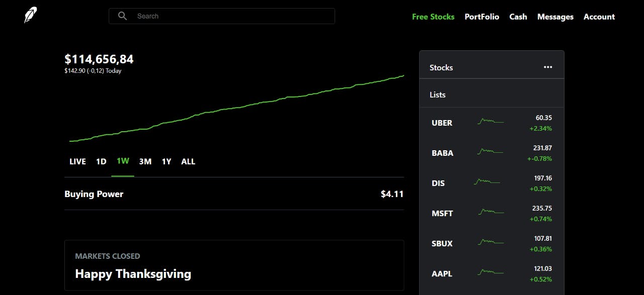644x295 pixels.
Task: Switch chart to 1D range
Action: coord(101,161)
